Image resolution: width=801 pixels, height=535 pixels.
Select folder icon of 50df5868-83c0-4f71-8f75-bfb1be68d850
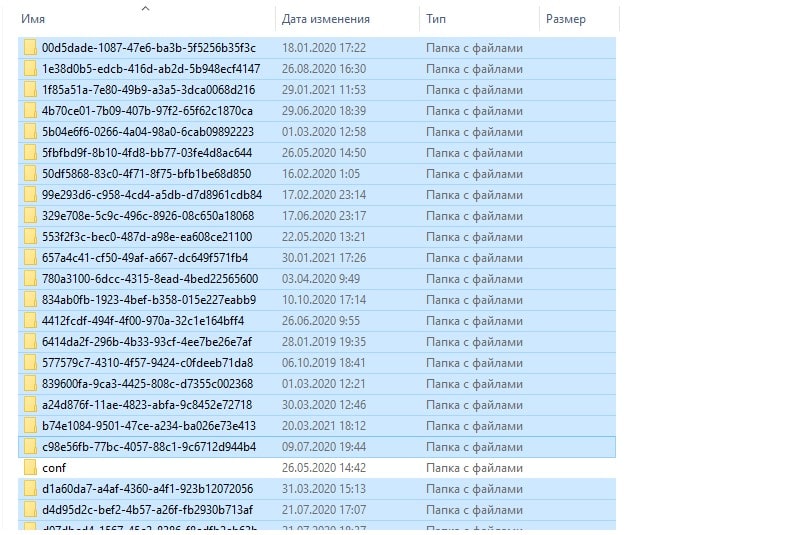pos(30,173)
